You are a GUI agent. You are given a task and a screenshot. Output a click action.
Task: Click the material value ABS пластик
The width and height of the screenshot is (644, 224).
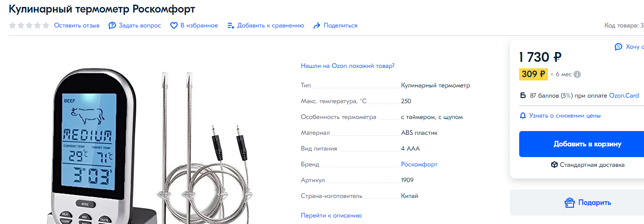[419, 133]
